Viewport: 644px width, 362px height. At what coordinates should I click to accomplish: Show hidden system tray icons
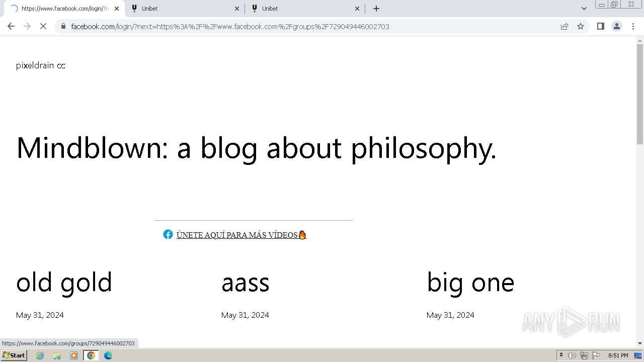tap(561, 355)
